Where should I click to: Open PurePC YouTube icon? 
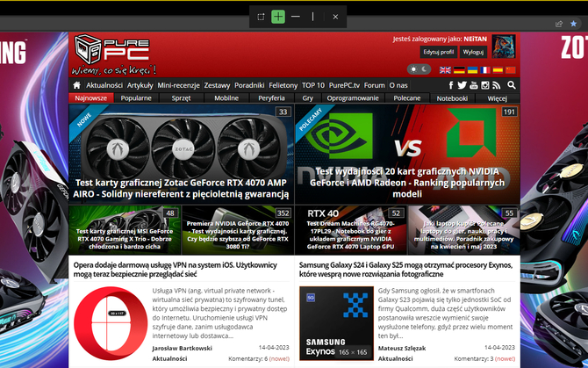(474, 85)
